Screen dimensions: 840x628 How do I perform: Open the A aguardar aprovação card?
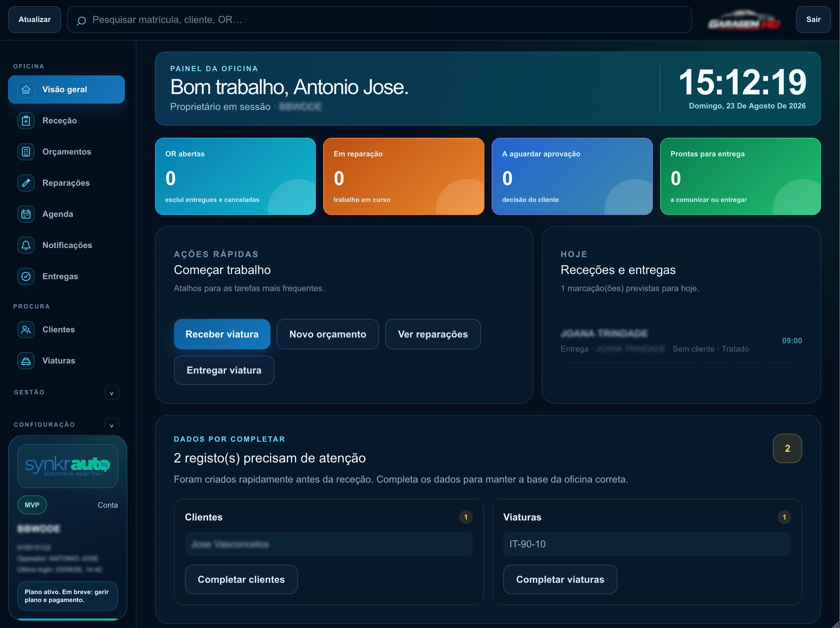coord(572,176)
